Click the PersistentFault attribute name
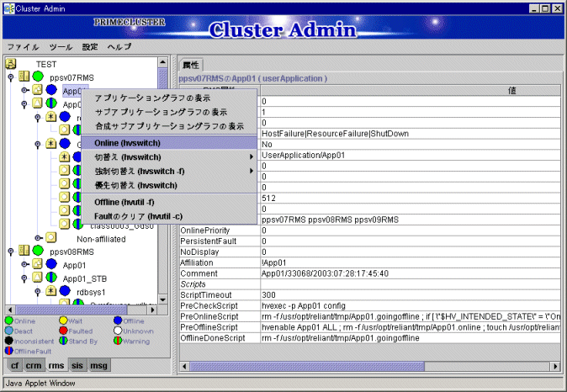This screenshot has width=567, height=392. 209,241
